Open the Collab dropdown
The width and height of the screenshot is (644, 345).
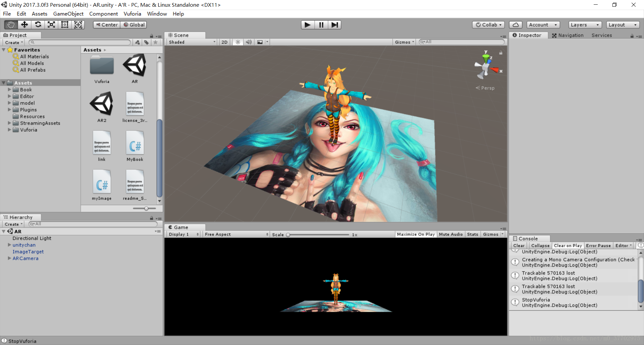[489, 25]
